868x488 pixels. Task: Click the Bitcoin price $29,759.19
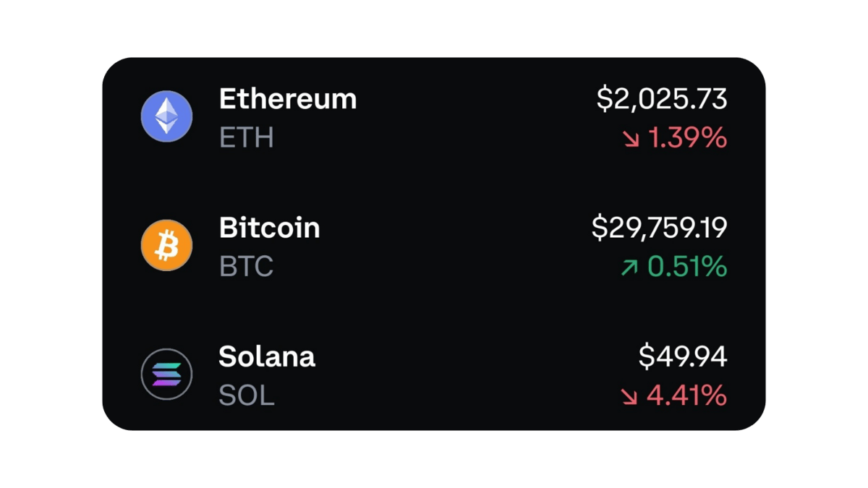tap(659, 228)
